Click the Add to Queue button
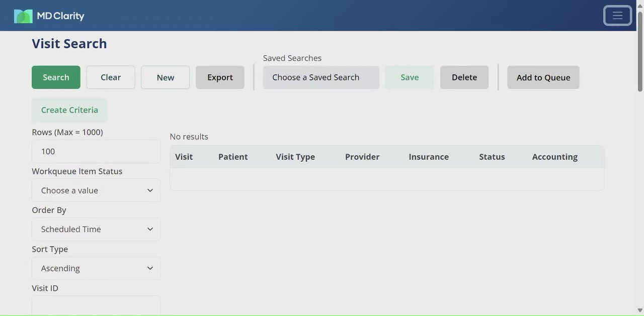The height and width of the screenshot is (316, 644). [x=543, y=77]
